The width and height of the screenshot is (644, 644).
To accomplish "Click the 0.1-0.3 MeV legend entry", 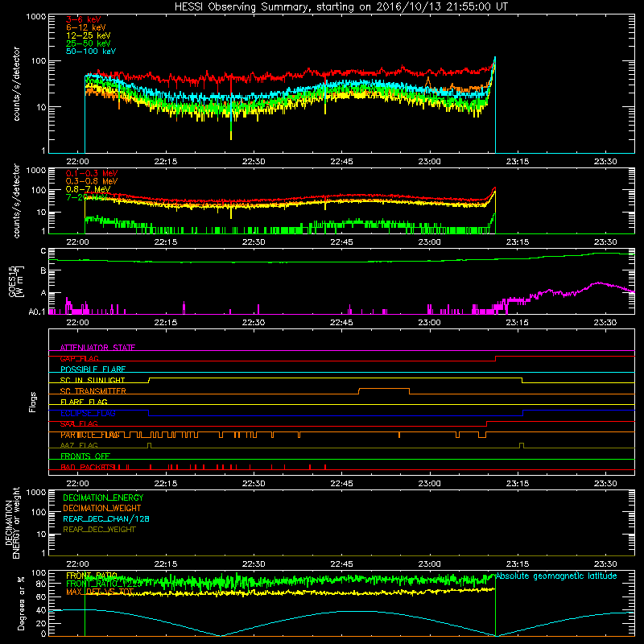I will click(x=92, y=173).
